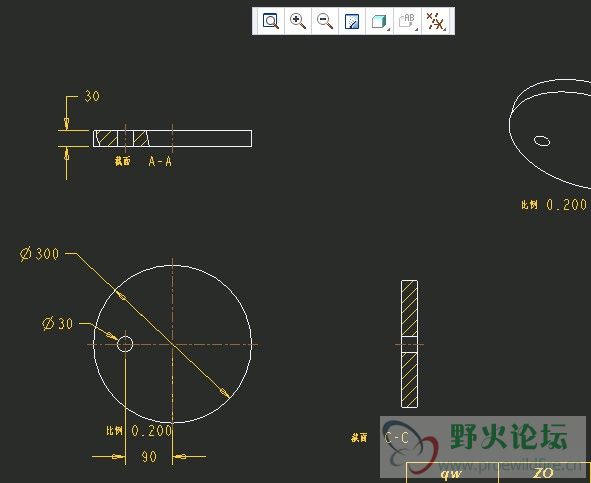Open the annotation display AB icon
Screen dimensions: 591x483
click(x=408, y=21)
